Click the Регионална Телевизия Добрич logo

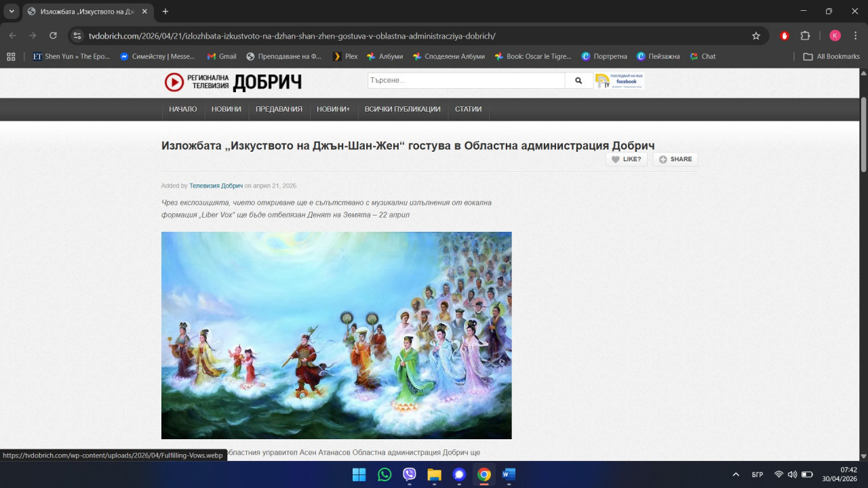pos(233,82)
